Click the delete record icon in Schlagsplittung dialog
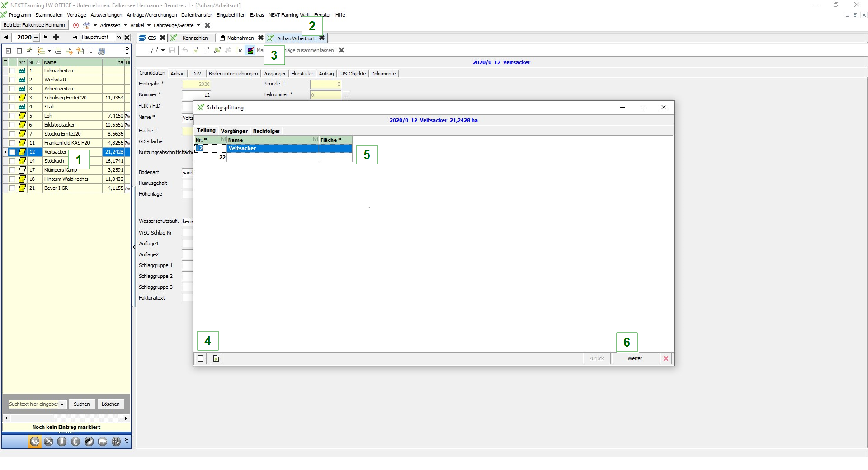This screenshot has height=470, width=868. (216, 358)
